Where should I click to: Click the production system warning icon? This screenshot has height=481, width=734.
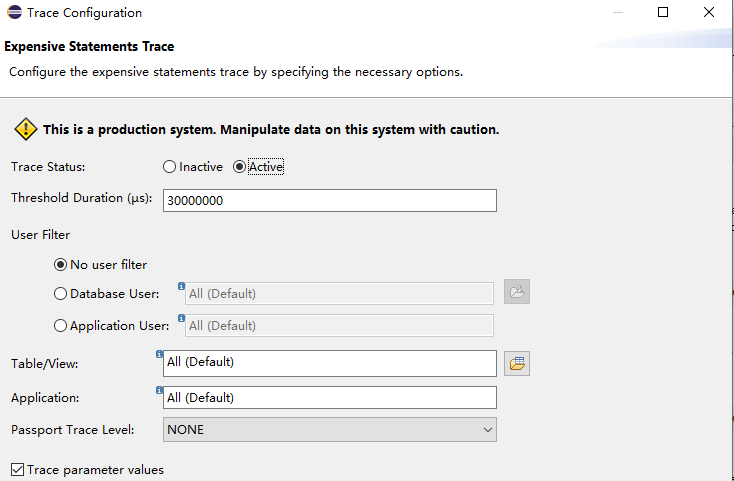point(25,130)
